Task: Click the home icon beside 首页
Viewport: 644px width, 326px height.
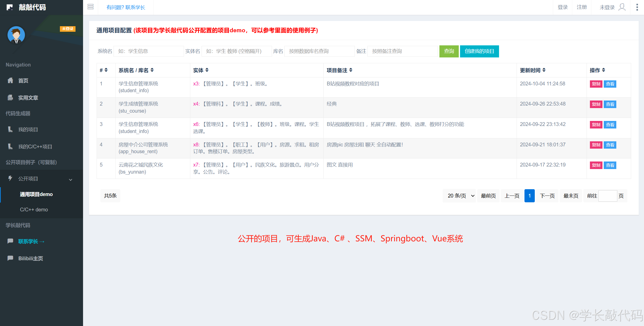Action: click(x=10, y=80)
